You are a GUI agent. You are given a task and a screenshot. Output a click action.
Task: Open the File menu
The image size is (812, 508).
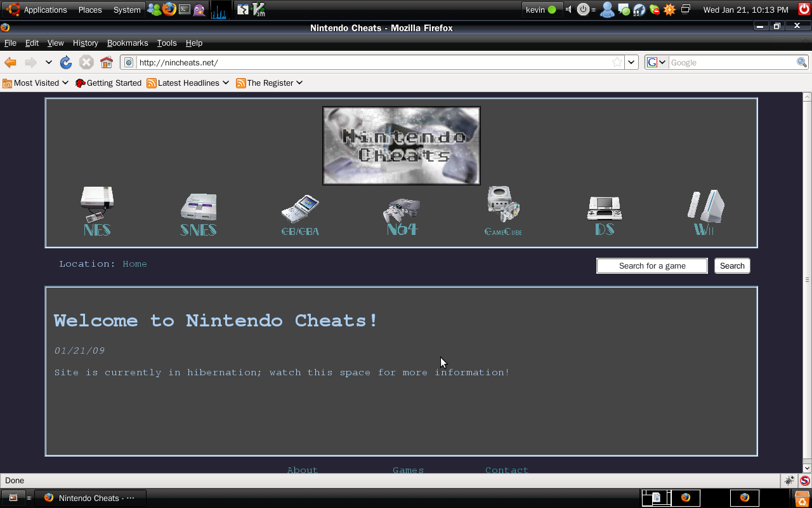10,43
